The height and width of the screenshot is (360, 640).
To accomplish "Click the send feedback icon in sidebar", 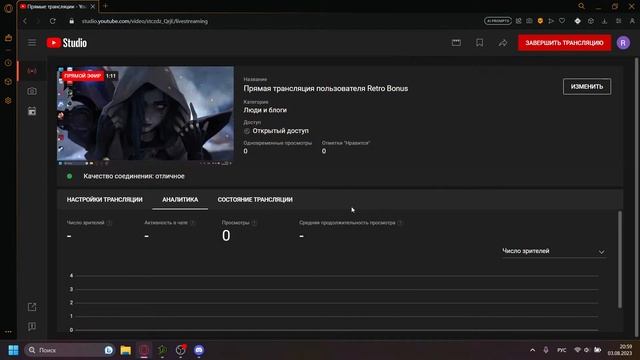I will [x=32, y=326].
